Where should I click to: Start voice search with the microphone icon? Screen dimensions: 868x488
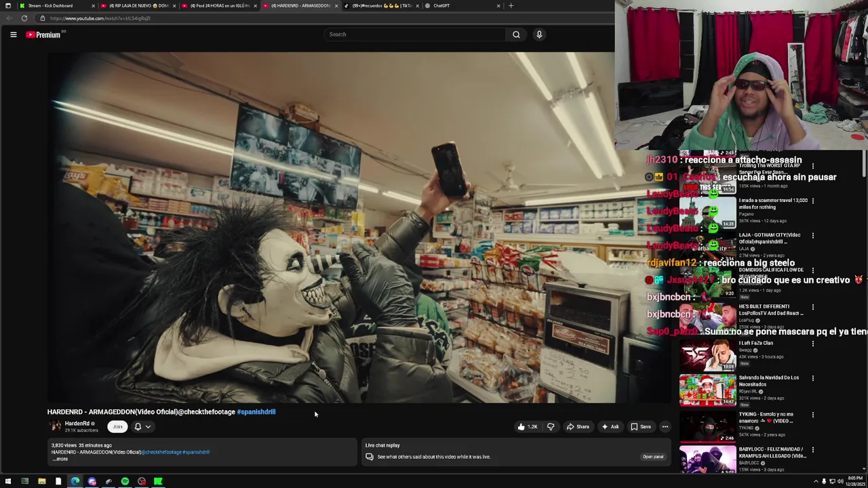coord(539,35)
